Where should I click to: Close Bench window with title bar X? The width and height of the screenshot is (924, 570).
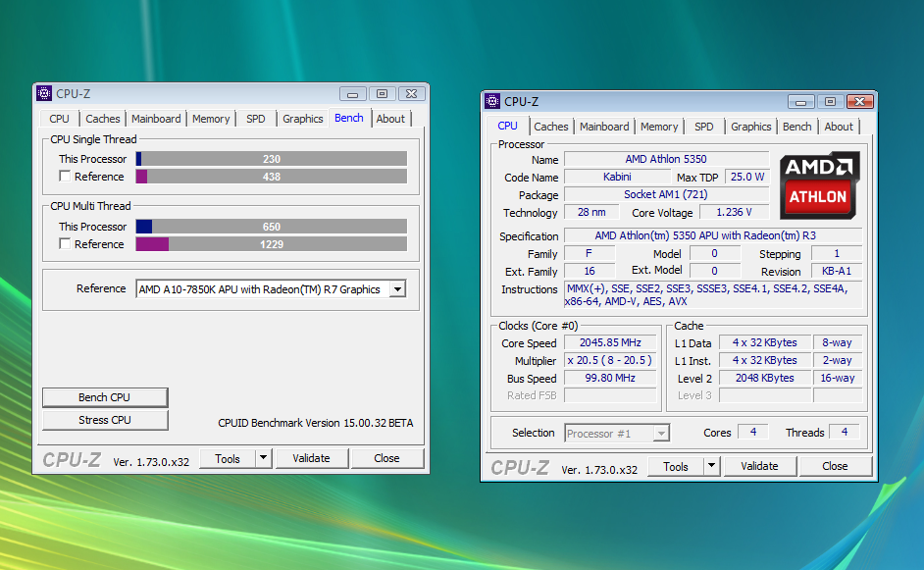tap(411, 94)
